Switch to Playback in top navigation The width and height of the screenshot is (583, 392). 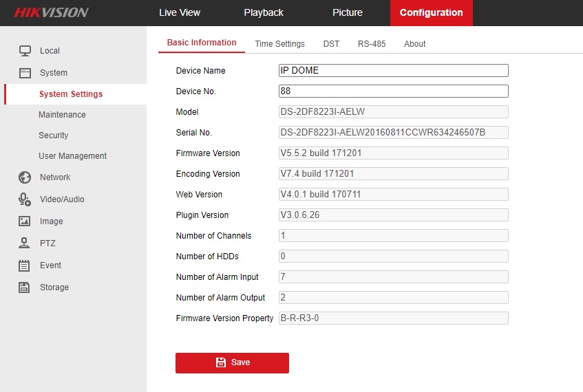coord(264,12)
